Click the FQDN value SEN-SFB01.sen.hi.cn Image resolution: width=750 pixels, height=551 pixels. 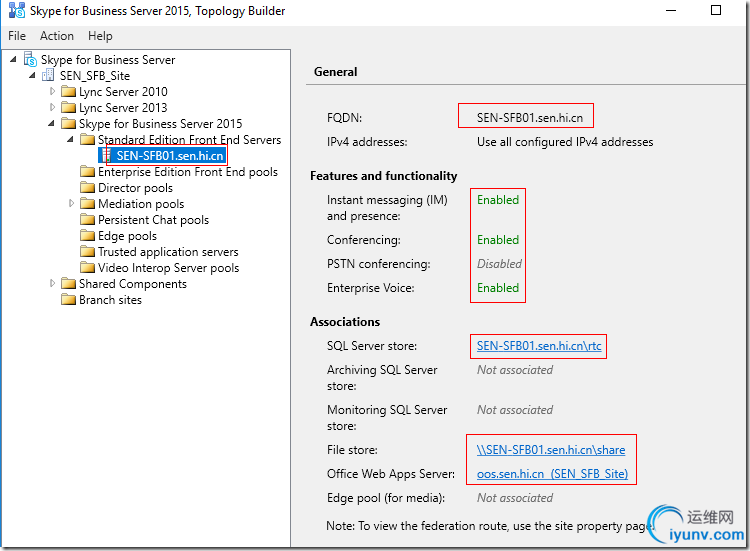tap(529, 118)
